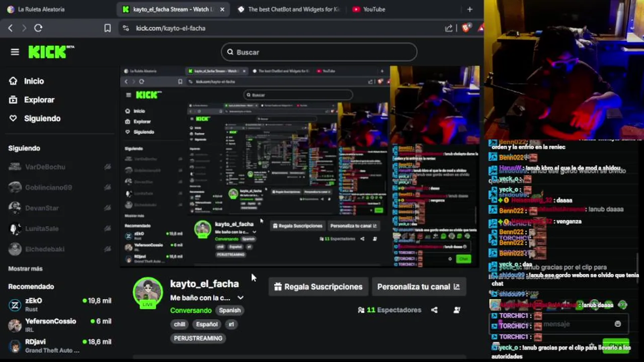Click the green Chat send button

click(616, 346)
